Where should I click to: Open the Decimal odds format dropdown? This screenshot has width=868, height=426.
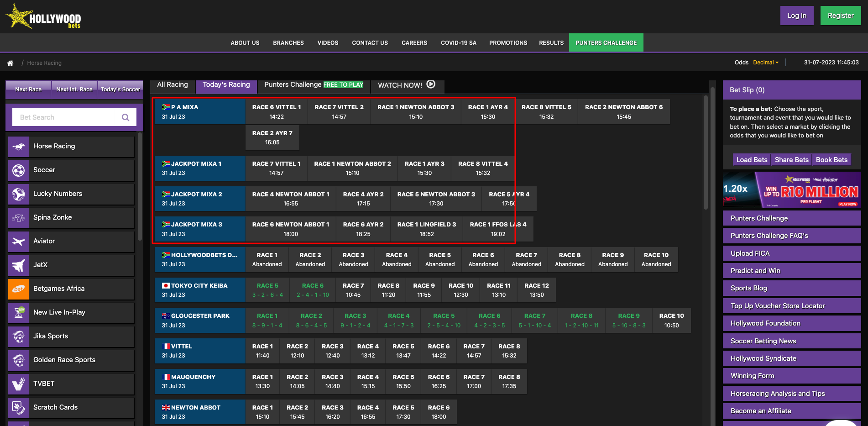click(x=765, y=63)
